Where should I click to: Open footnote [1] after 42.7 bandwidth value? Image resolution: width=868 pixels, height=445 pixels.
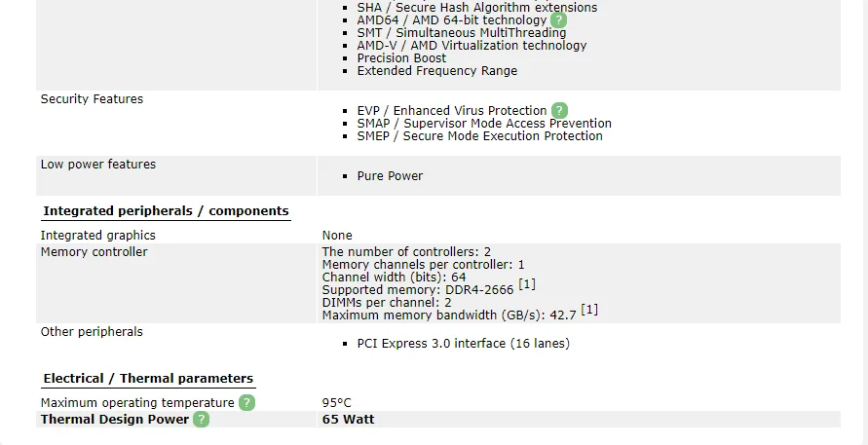[589, 310]
